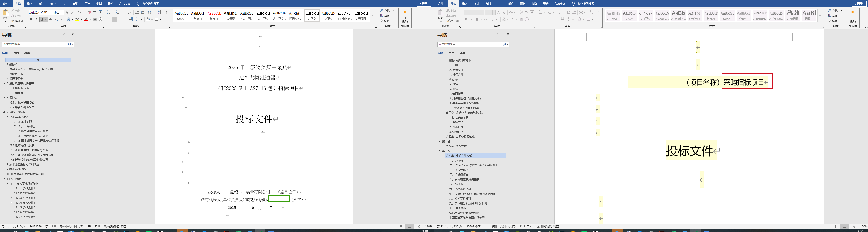
Task: Open text effects (blue outlined A) in left window
Action: coord(69,20)
